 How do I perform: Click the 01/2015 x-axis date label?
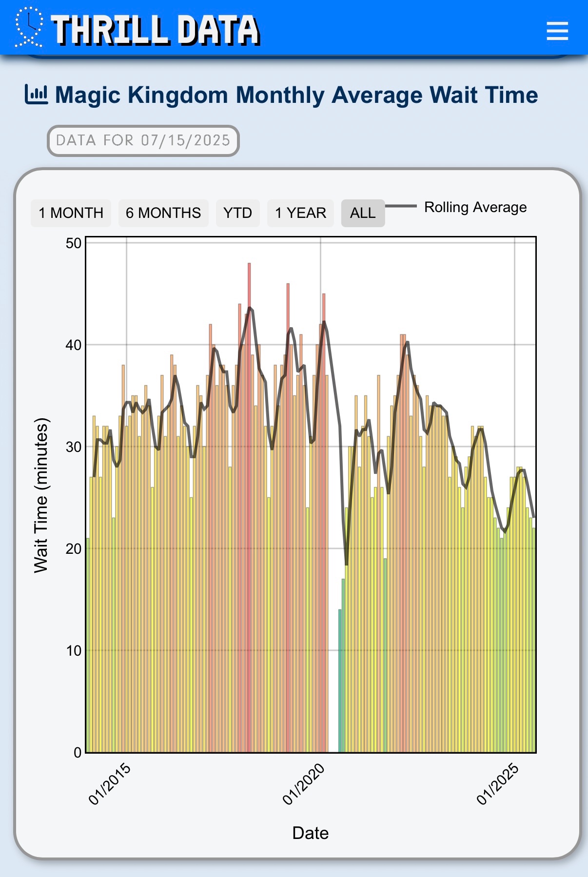110,784
